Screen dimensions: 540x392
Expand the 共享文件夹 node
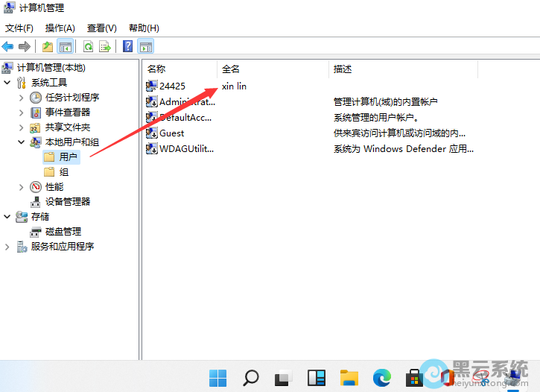[21, 127]
